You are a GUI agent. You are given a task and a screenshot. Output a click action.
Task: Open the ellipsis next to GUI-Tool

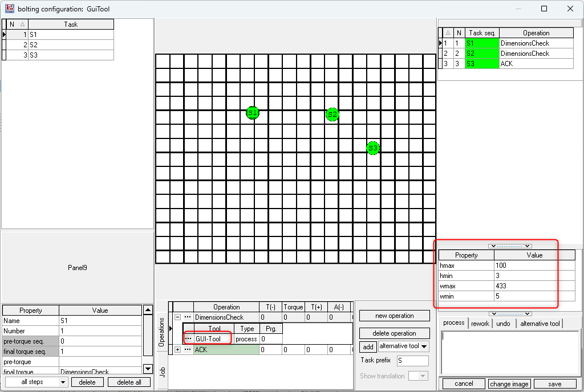point(188,339)
